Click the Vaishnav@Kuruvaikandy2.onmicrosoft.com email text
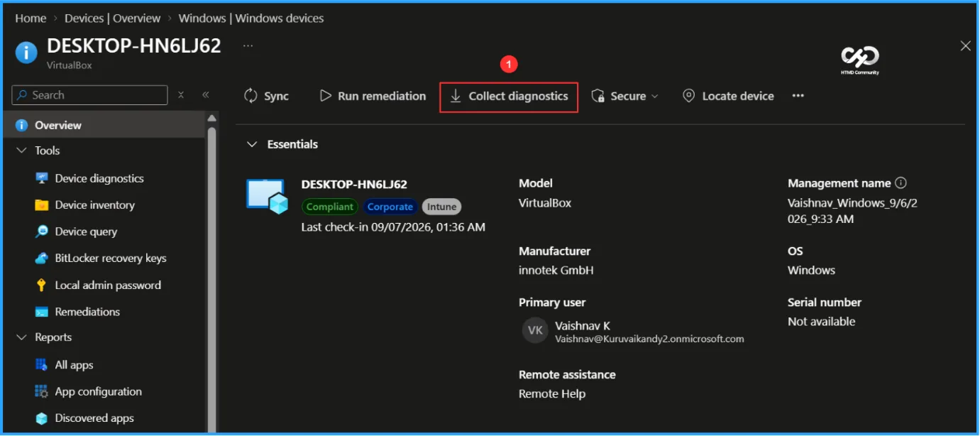The height and width of the screenshot is (436, 980). (649, 339)
